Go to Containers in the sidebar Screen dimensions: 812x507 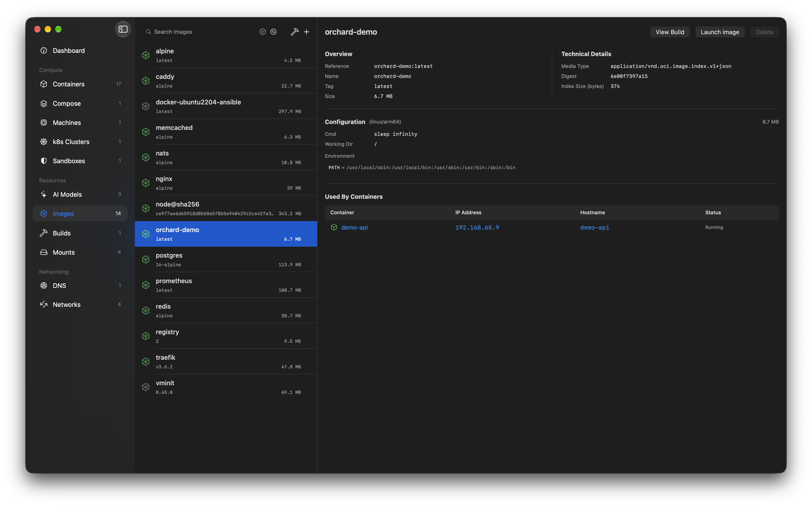coord(80,84)
